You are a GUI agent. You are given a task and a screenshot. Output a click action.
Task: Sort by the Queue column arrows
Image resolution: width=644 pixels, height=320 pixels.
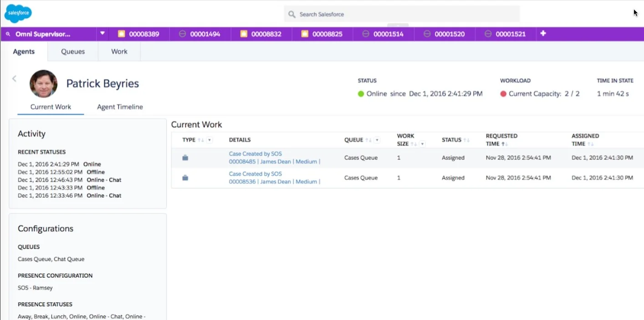368,140
